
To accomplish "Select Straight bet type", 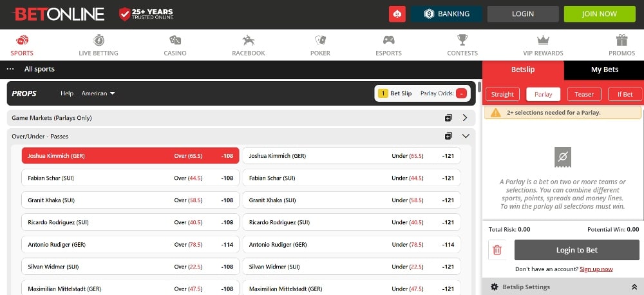I will pyautogui.click(x=502, y=94).
